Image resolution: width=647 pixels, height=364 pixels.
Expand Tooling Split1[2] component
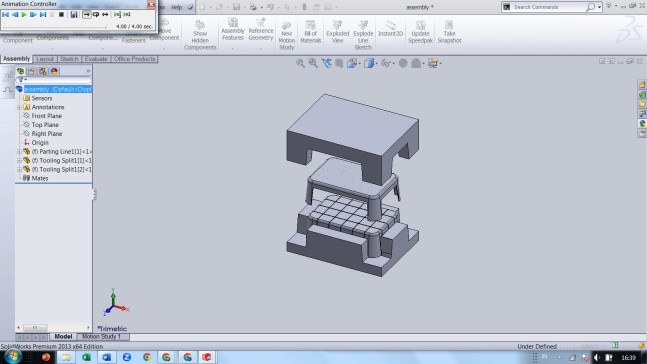click(19, 170)
